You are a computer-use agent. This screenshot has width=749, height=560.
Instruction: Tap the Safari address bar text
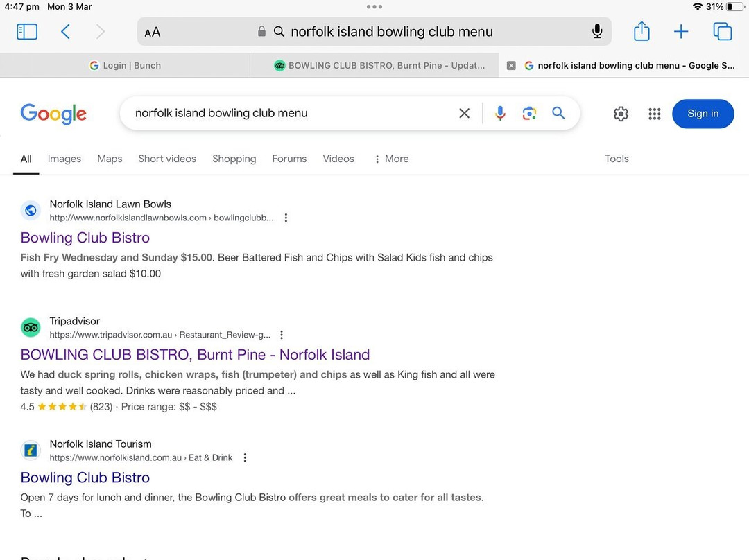point(392,31)
